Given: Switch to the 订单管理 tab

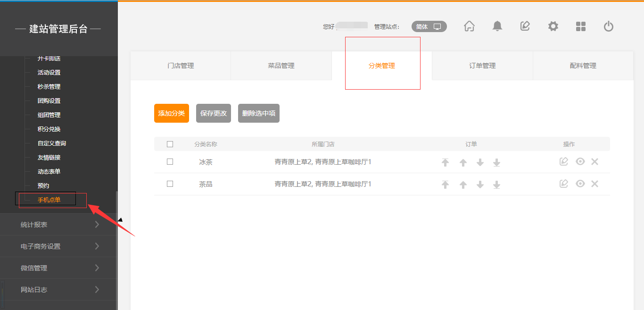Looking at the screenshot, I should pos(482,66).
